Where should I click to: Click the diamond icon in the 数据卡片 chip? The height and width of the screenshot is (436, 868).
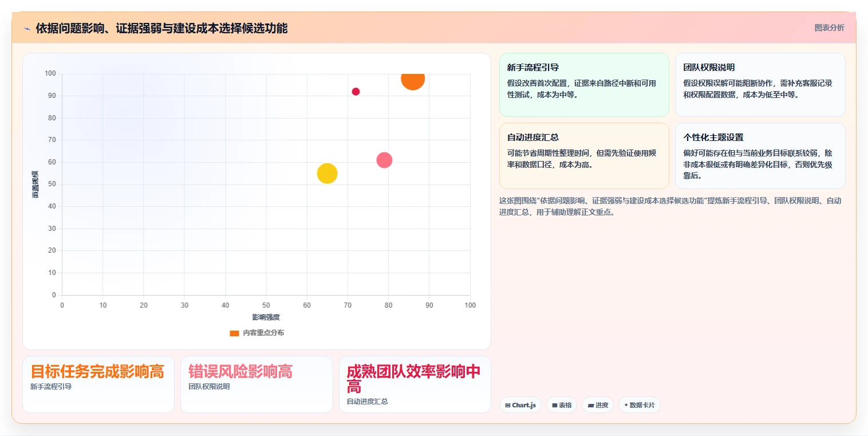click(x=626, y=406)
